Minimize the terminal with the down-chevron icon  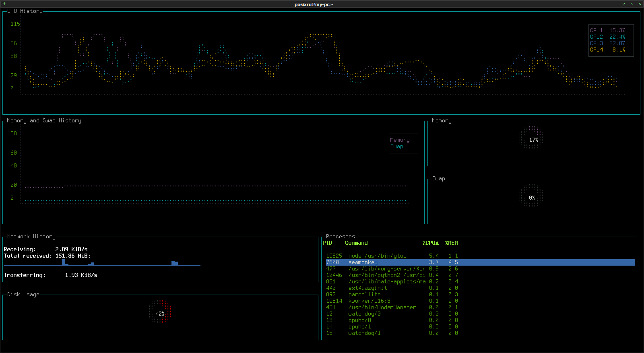(624, 4)
